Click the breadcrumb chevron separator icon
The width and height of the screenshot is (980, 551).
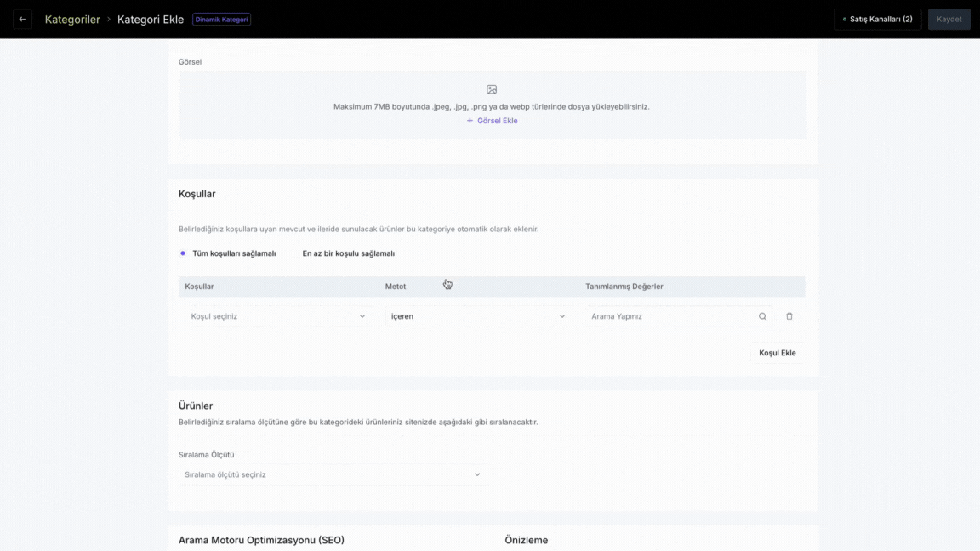tap(109, 20)
